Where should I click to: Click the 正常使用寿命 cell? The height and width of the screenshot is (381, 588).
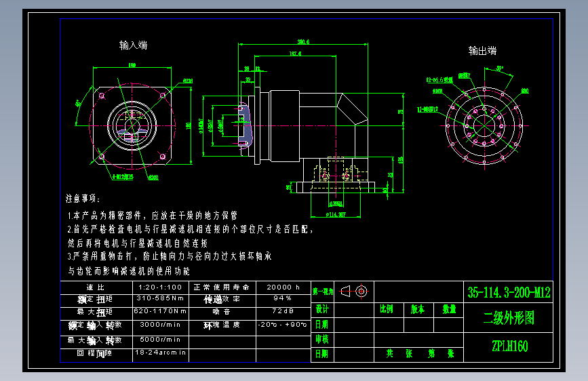click(222, 287)
